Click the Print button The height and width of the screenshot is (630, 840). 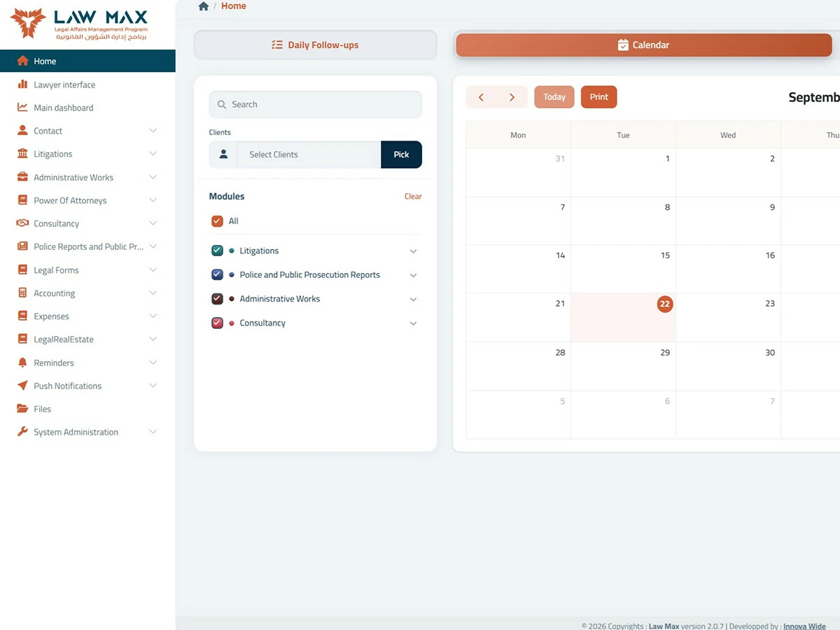[x=598, y=97]
